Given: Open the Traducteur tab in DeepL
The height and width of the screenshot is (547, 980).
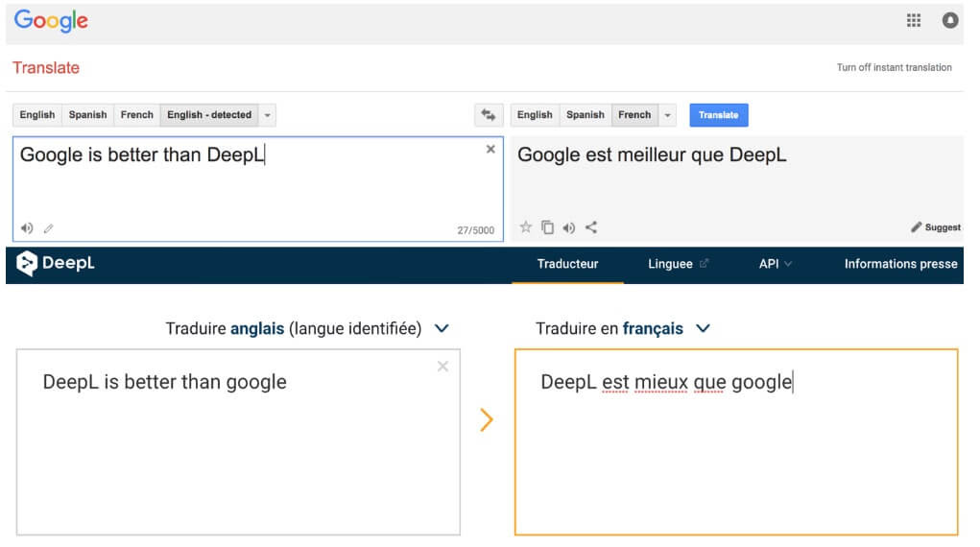Looking at the screenshot, I should tap(567, 264).
